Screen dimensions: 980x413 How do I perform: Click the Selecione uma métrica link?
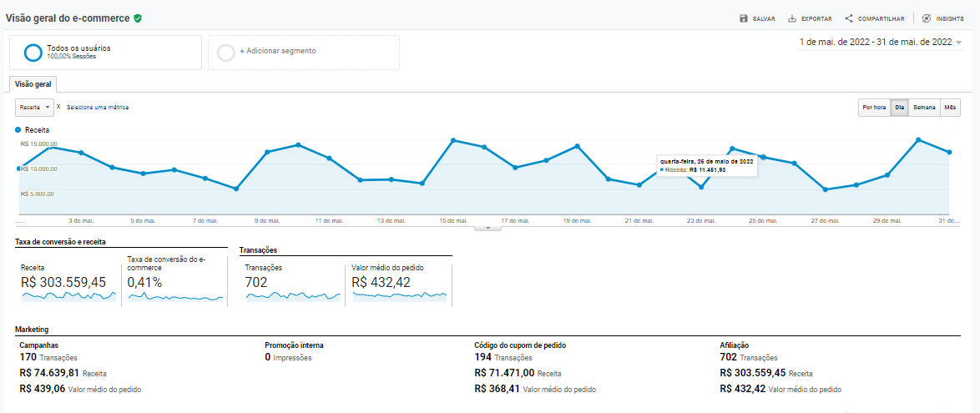(x=99, y=108)
